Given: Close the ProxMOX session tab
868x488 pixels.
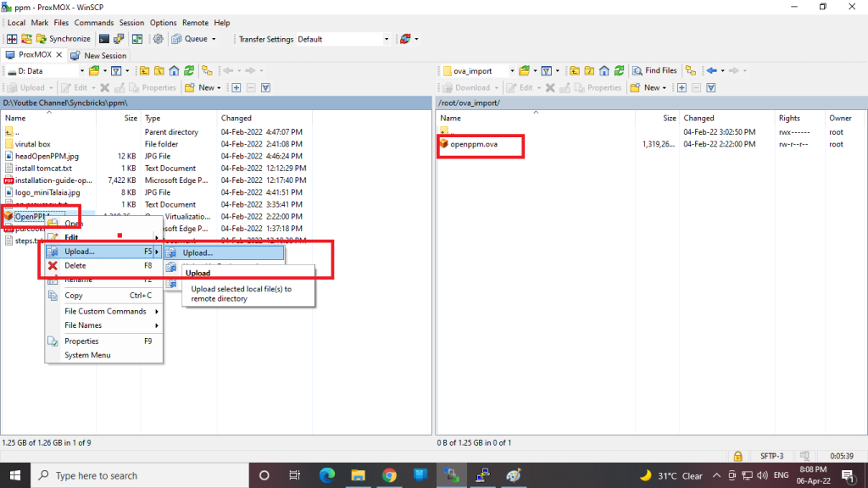Looking at the screenshot, I should [x=59, y=55].
